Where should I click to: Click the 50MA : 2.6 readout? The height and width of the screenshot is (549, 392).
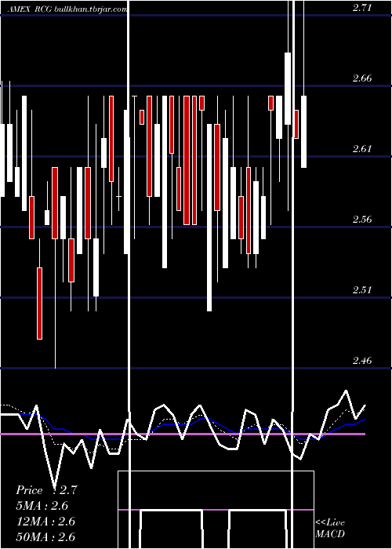tap(45, 536)
